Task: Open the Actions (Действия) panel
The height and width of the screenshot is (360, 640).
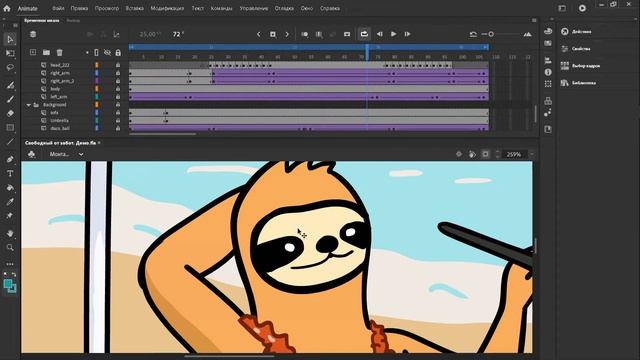Action: click(x=576, y=31)
